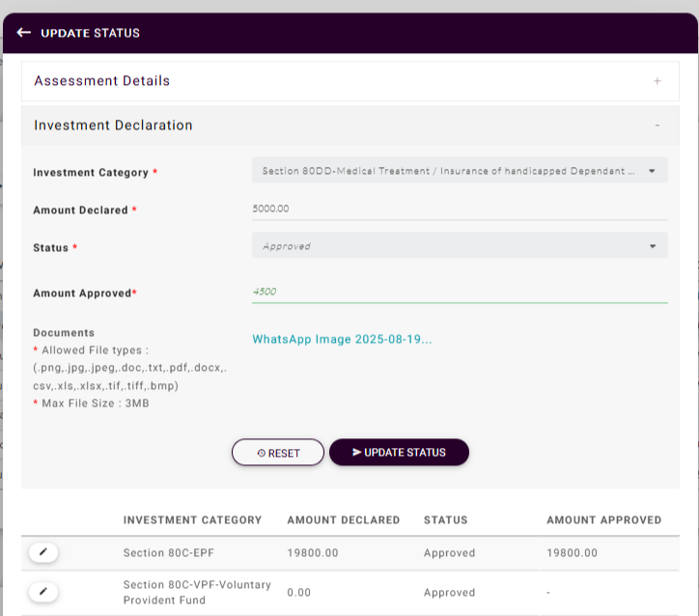Click the Assessment Details header

pos(102,81)
